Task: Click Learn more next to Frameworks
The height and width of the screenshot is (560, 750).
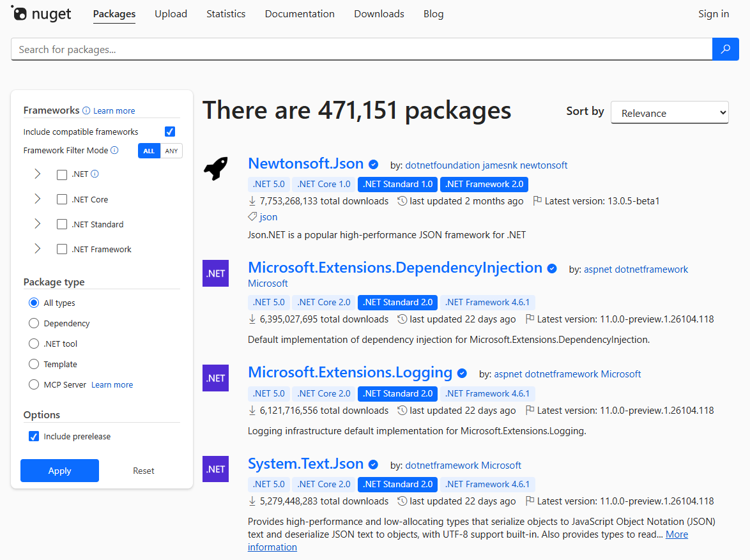Action: coord(114,110)
